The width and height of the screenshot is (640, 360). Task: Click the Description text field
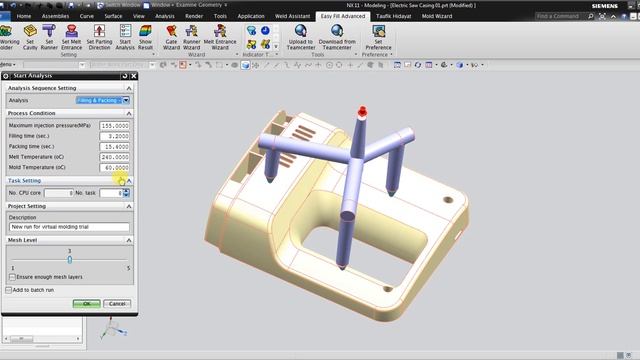tap(69, 227)
